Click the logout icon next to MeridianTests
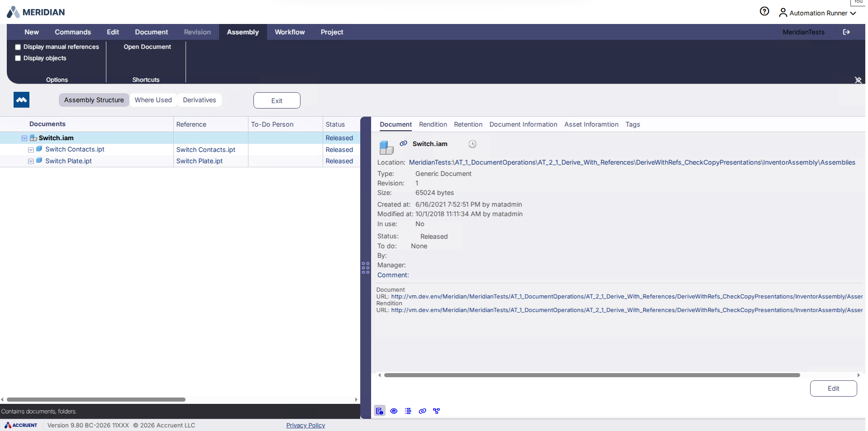Image resolution: width=868 pixels, height=431 pixels. pos(846,32)
